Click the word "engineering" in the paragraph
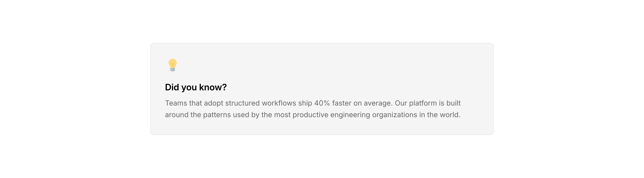This screenshot has width=644, height=178. [x=350, y=115]
